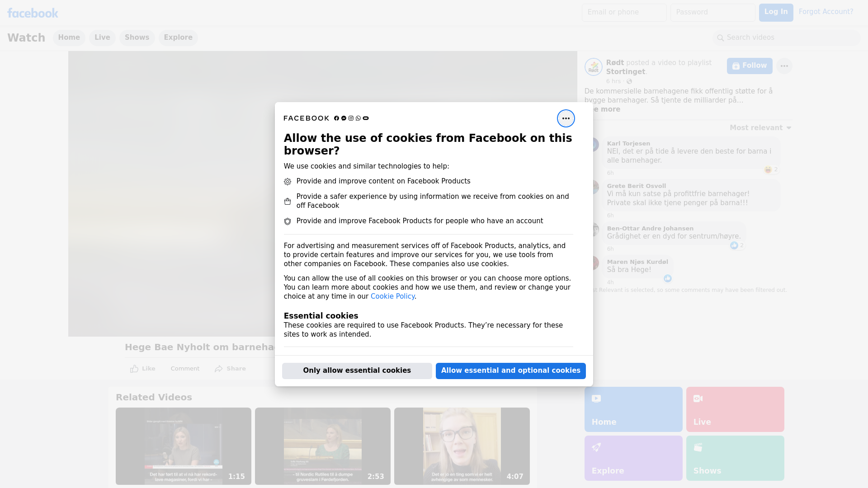Open the blue Home video tile
This screenshot has width=868, height=488.
[633, 409]
